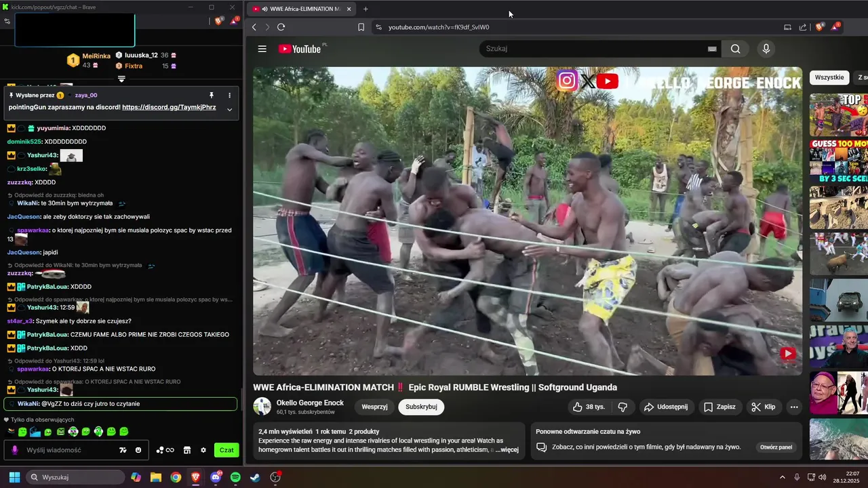This screenshot has width=868, height=488.
Task: Click the Wesprzyj button
Action: click(x=374, y=407)
